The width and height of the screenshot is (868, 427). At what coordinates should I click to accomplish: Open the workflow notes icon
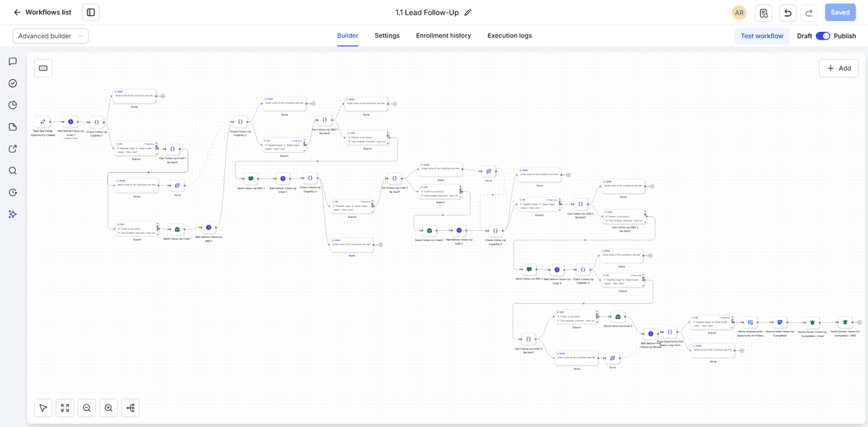(763, 12)
